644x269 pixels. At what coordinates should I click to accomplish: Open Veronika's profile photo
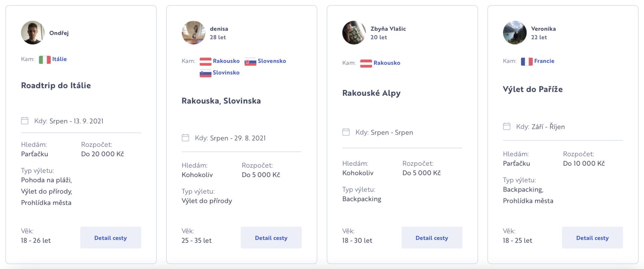click(x=515, y=33)
